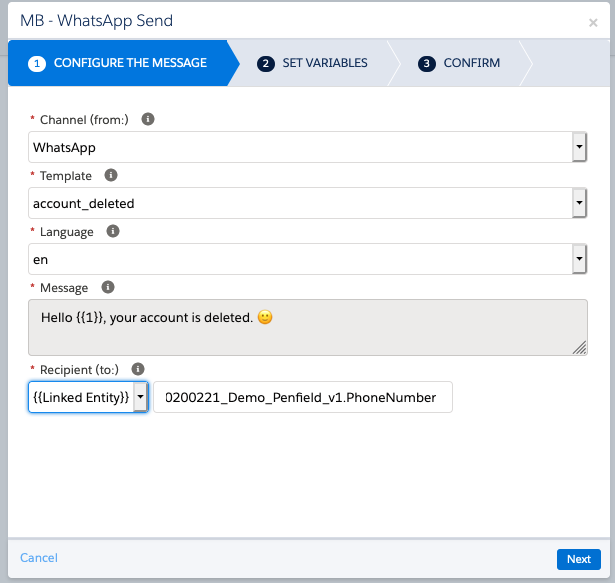Screen dimensions: 615x583
Task: Open the Language dropdown showing en
Action: tap(578, 260)
